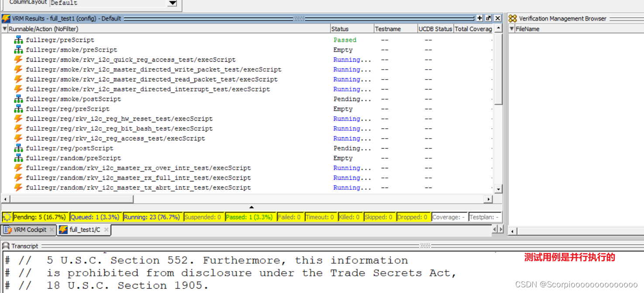Click the Transcript pane icon
Screen dimensions: 644x293
coord(6,246)
